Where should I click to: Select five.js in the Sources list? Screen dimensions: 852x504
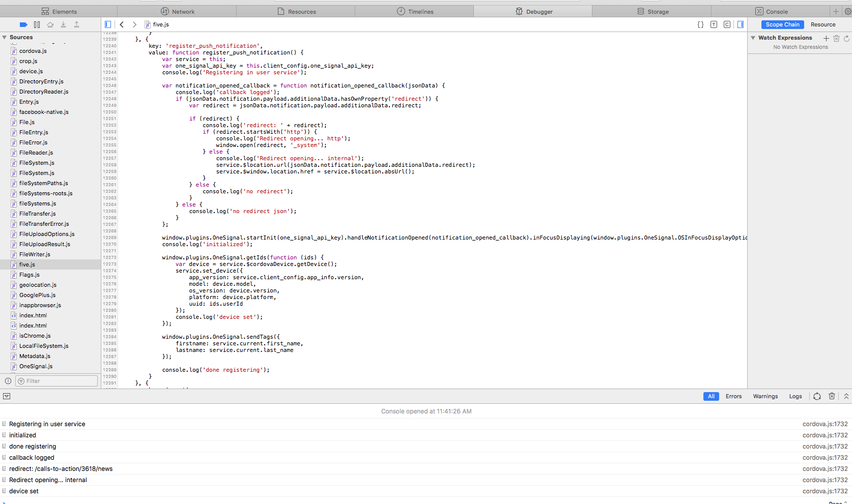50,264
